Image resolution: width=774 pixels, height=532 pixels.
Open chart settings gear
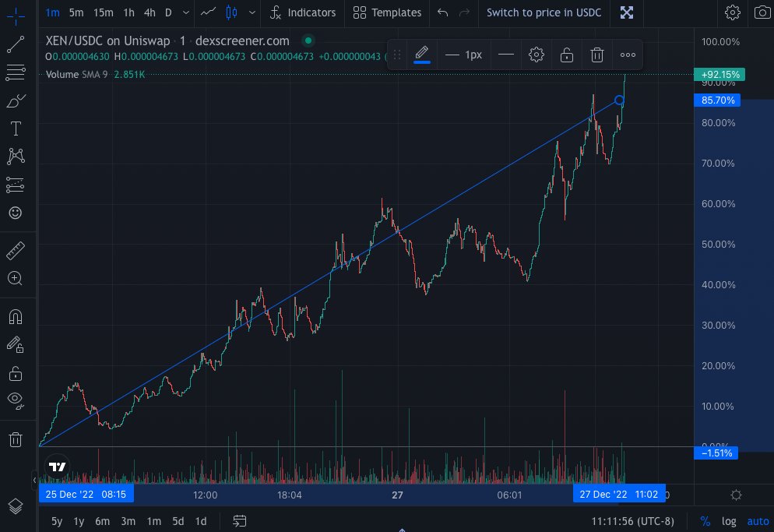tap(733, 12)
